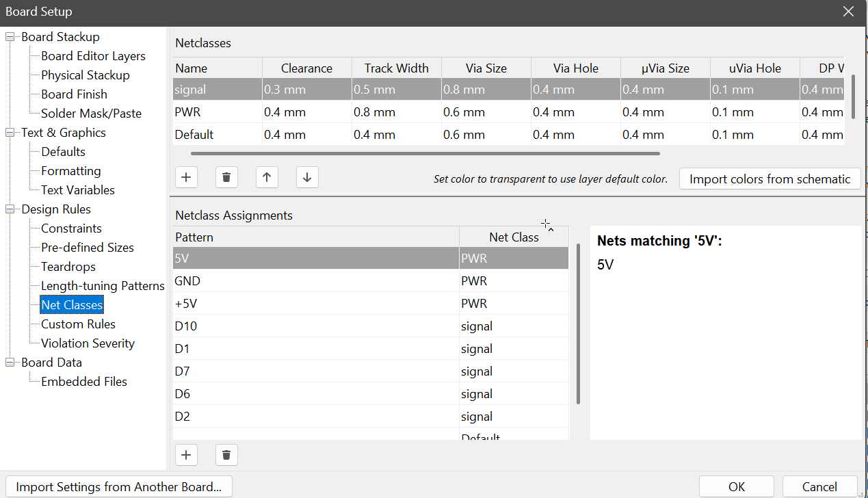Close the Board Setup window
This screenshot has height=498, width=868.
[848, 12]
